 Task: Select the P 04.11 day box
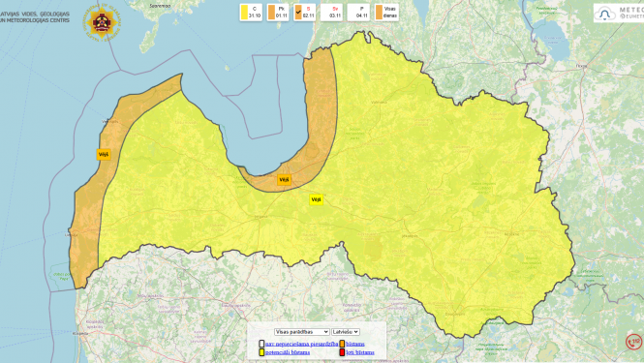point(358,13)
